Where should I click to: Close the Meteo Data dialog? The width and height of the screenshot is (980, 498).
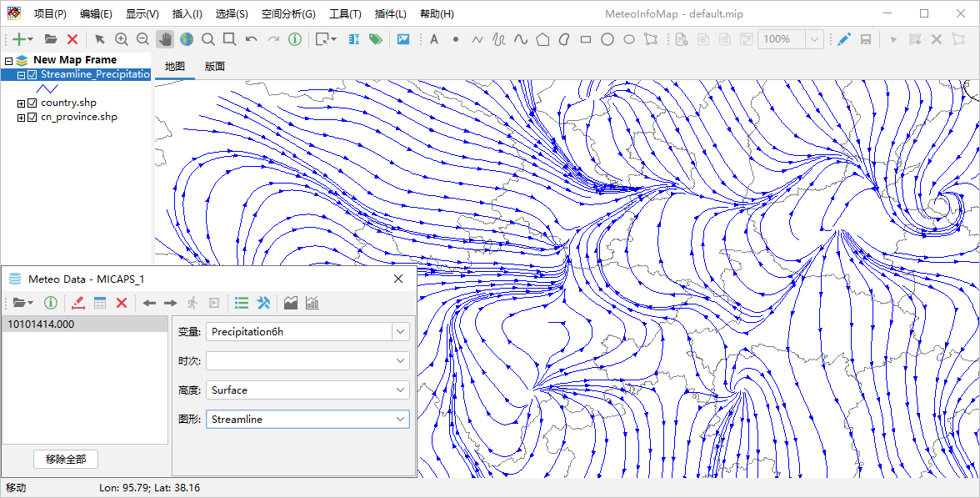click(x=398, y=279)
